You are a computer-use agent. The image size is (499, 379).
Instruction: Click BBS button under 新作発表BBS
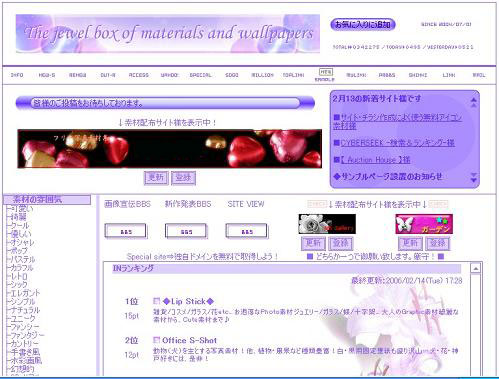(186, 231)
